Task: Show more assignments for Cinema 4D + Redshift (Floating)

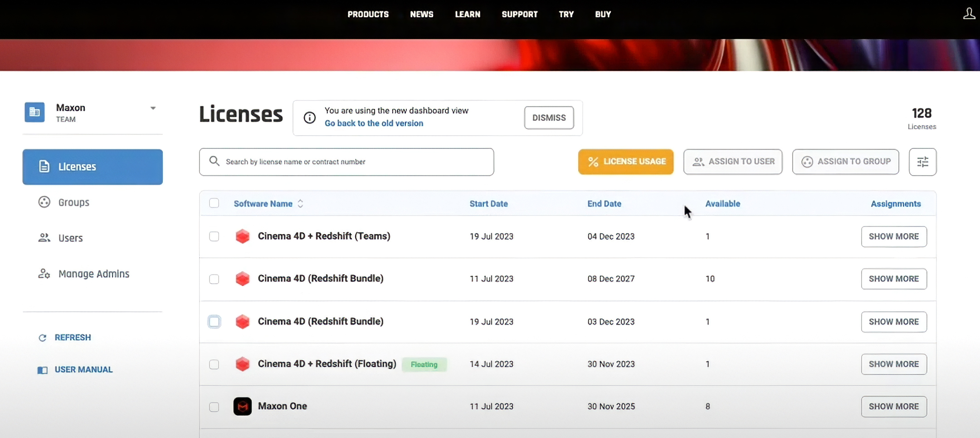Action: pyautogui.click(x=894, y=364)
